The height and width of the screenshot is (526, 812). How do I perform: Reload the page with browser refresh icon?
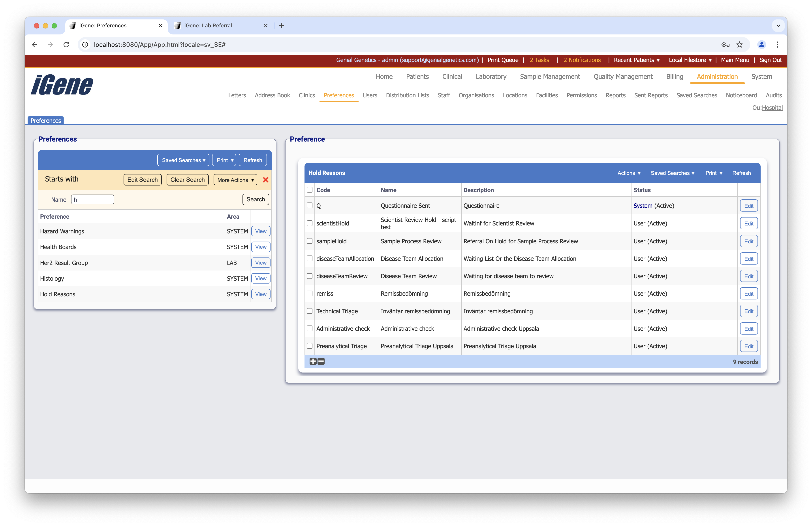coord(66,45)
